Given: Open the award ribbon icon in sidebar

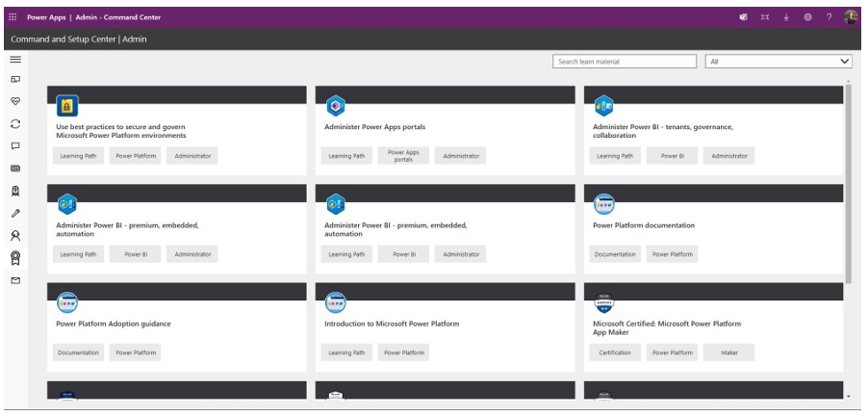Looking at the screenshot, I should pyautogui.click(x=15, y=257).
